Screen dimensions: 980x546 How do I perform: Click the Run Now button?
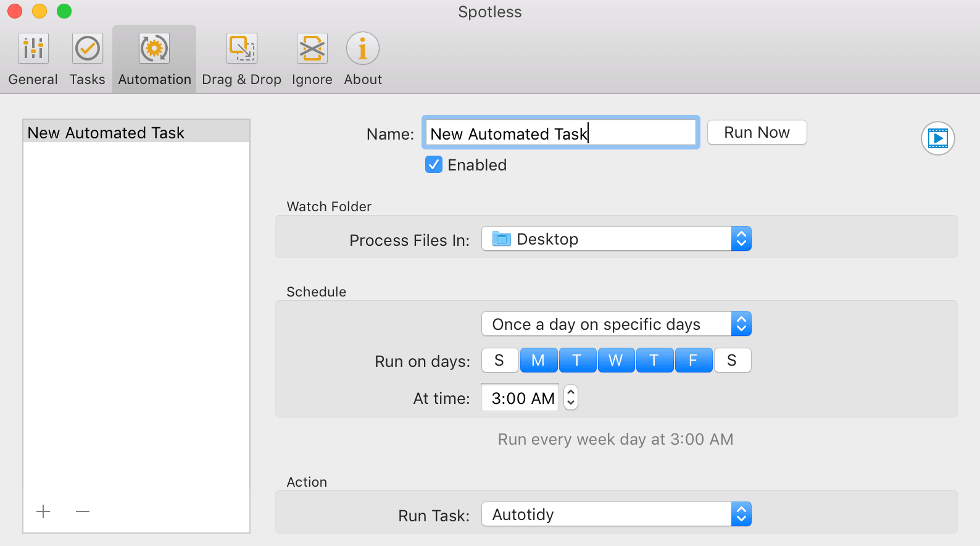(x=757, y=132)
